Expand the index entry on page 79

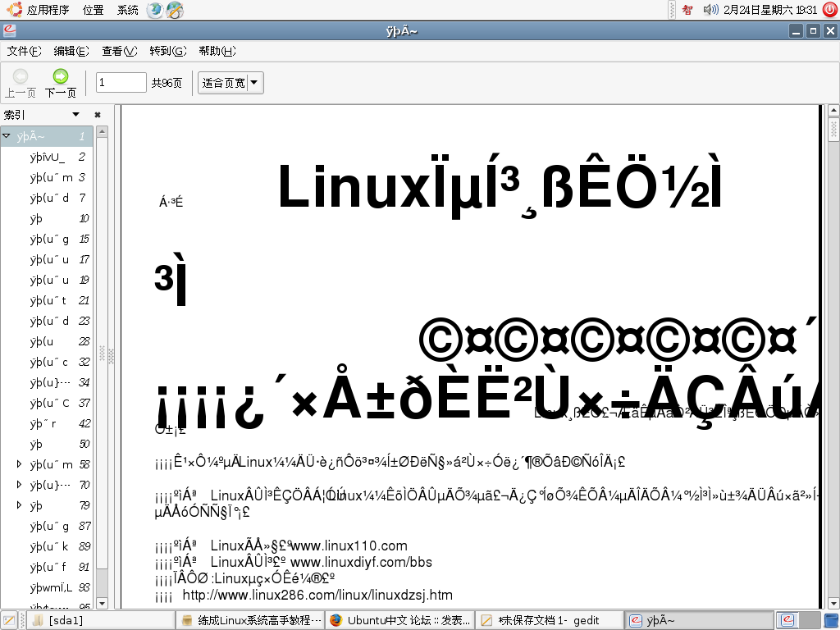tap(20, 504)
